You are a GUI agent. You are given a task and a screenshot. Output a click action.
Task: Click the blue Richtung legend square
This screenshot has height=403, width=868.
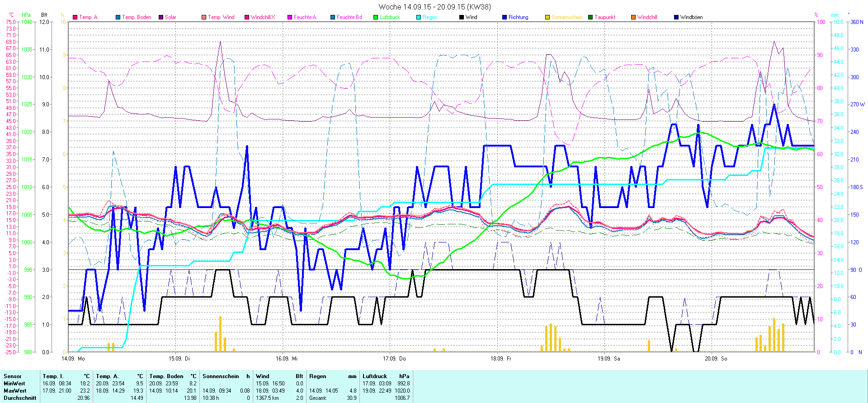pyautogui.click(x=505, y=17)
